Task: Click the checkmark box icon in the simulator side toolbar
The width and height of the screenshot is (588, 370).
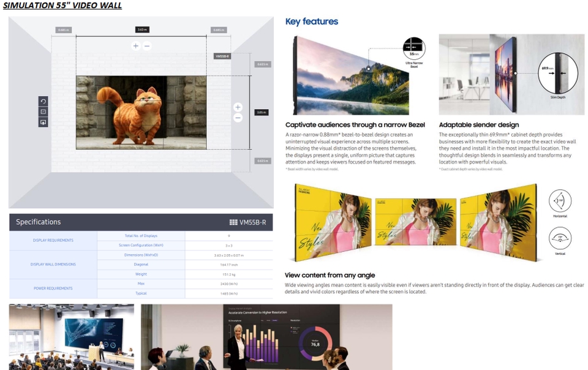Action: click(43, 111)
